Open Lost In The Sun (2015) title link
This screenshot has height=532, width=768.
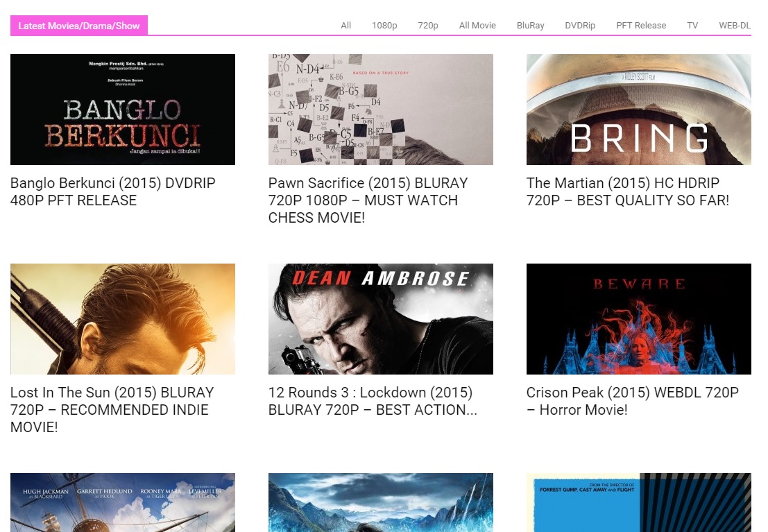click(x=112, y=409)
